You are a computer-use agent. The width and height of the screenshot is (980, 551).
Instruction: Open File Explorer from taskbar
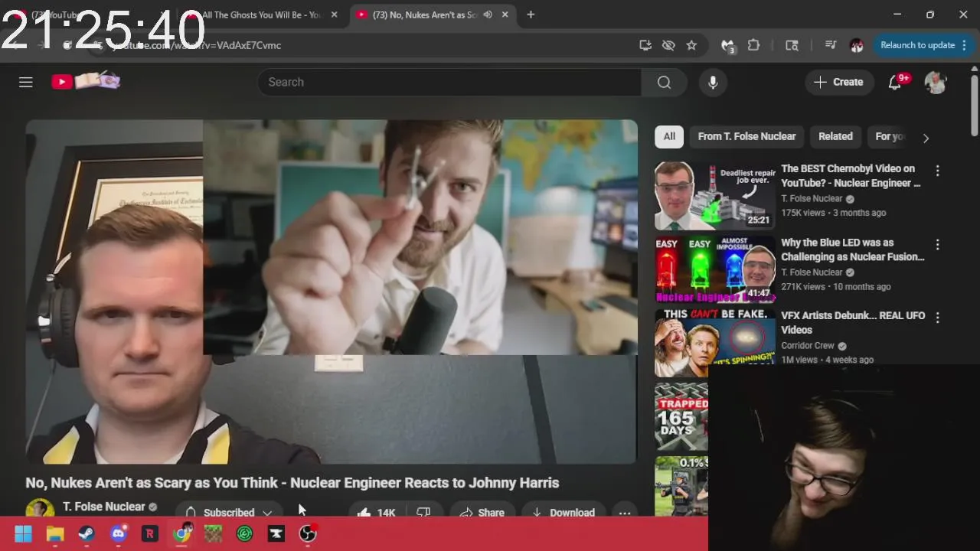point(55,533)
